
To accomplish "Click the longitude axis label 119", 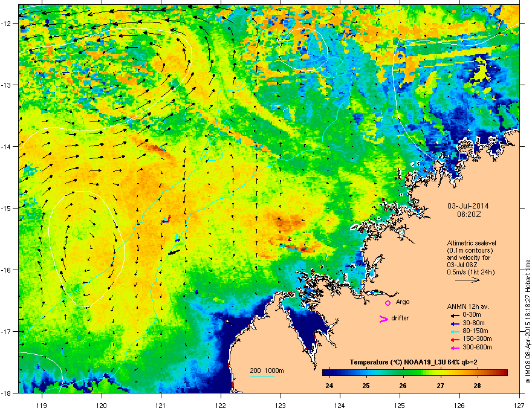I will (42, 405).
